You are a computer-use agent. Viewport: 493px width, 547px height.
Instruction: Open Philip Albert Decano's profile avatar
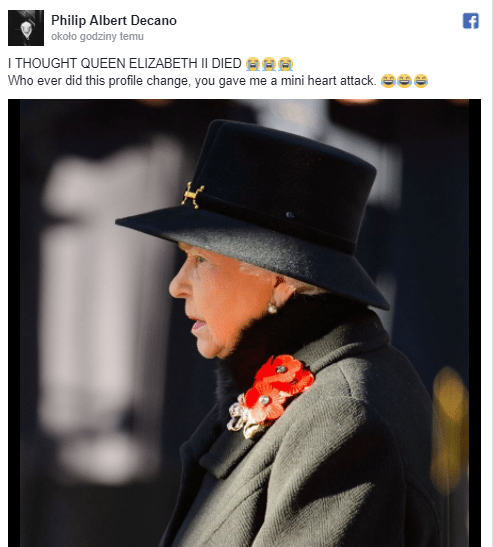point(26,28)
